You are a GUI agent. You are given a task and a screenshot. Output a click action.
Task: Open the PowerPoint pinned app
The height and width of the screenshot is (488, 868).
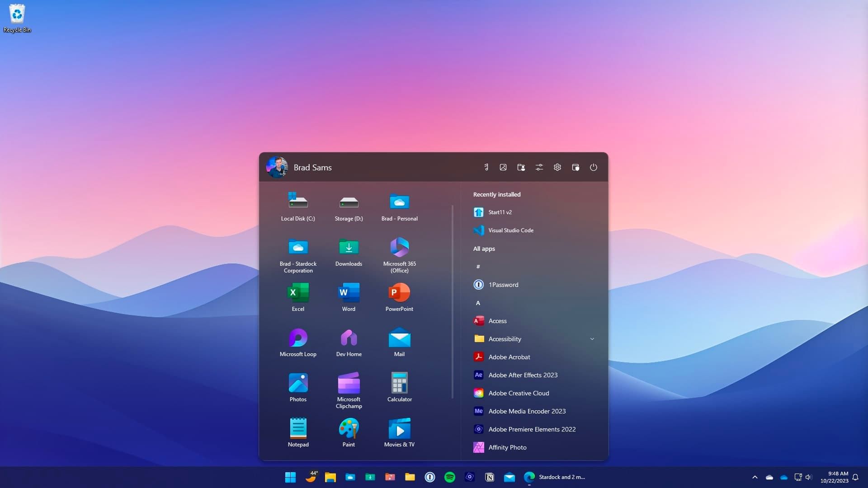399,297
